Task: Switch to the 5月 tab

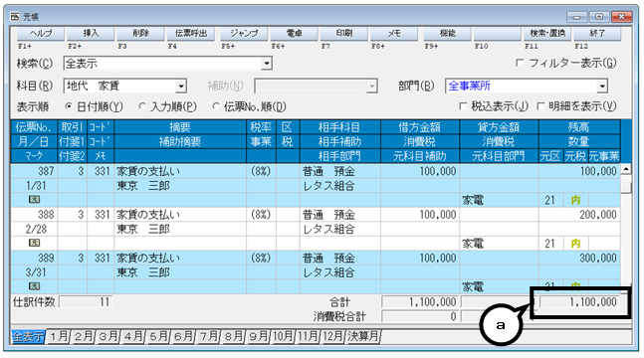Action: coord(158,337)
